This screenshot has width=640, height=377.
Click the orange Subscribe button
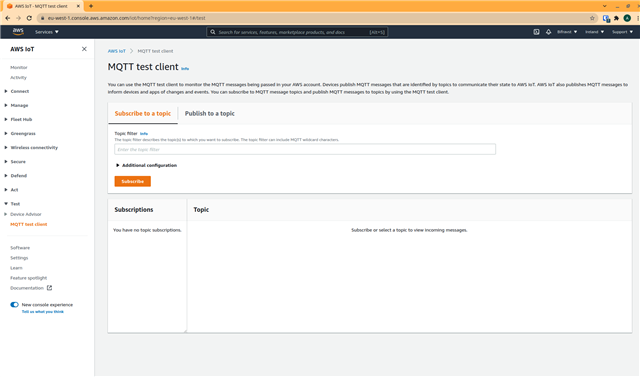click(133, 181)
